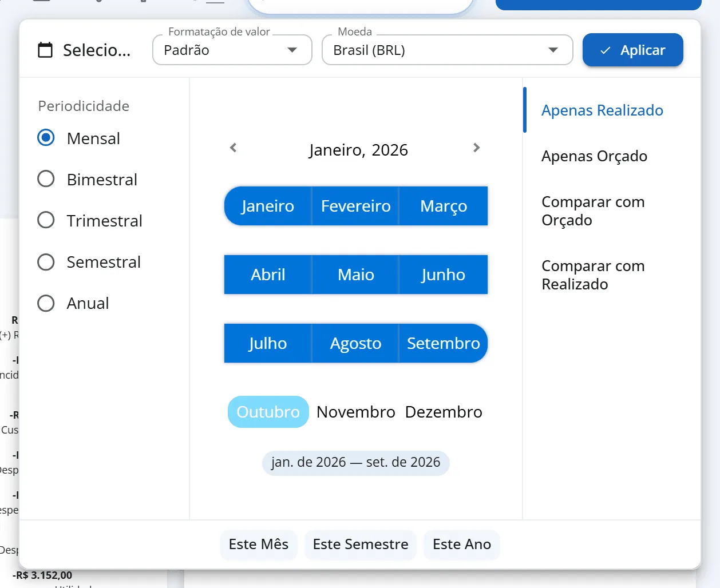The width and height of the screenshot is (720, 588).
Task: Select Setembro month
Action: tap(444, 343)
